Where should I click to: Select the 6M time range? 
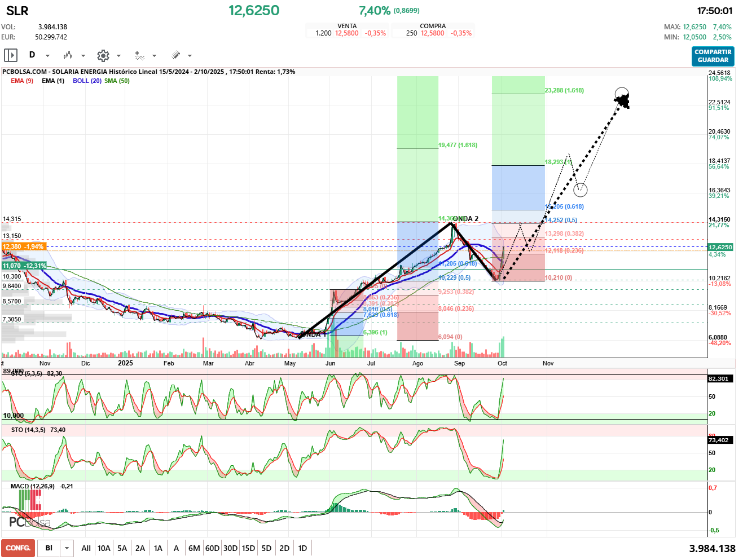pos(194,548)
